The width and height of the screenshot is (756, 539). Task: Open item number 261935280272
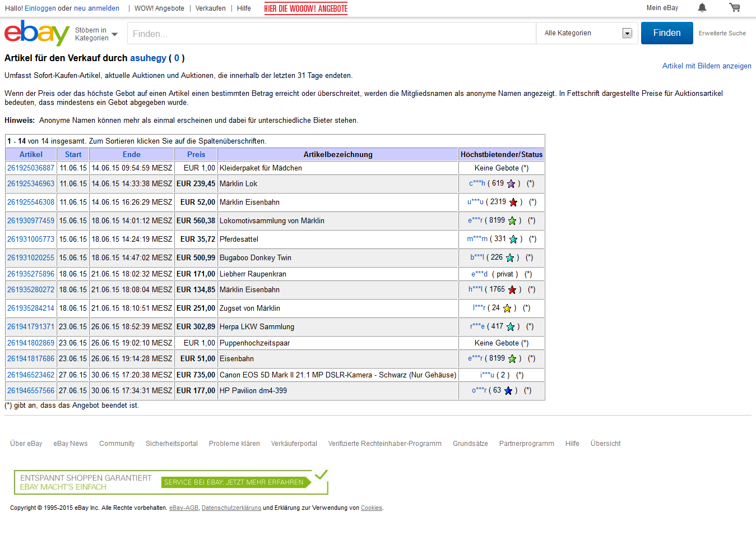pyautogui.click(x=31, y=289)
